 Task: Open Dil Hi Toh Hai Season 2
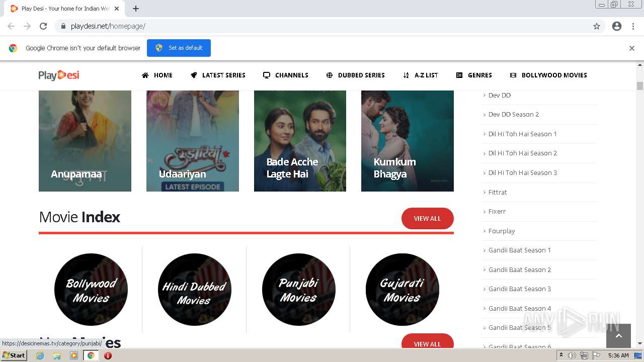(523, 153)
